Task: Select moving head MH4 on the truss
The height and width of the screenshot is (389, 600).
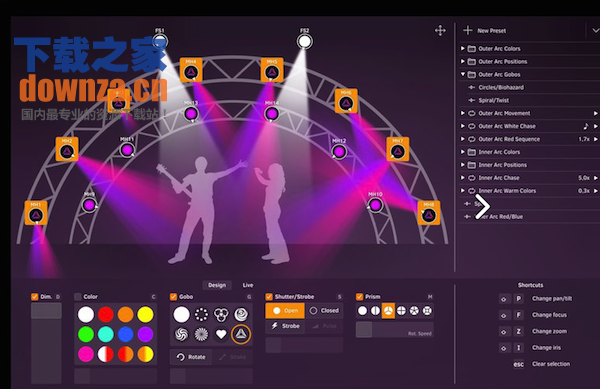Action: (191, 70)
